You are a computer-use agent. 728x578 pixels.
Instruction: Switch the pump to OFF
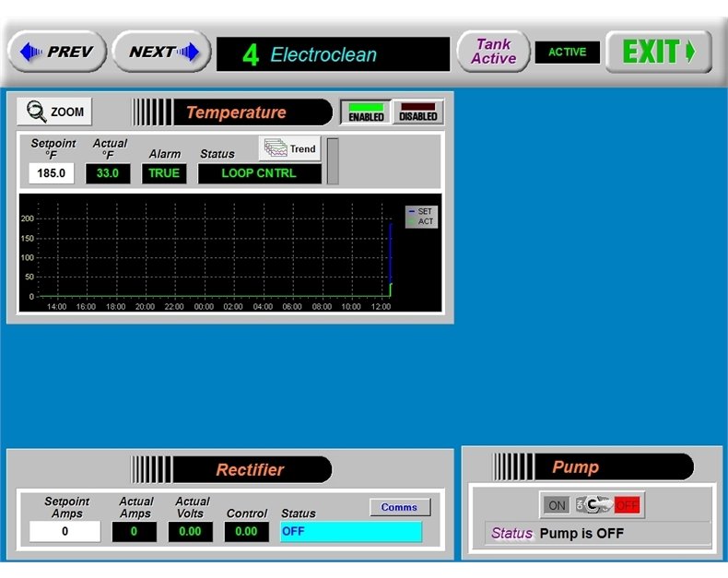(628, 505)
